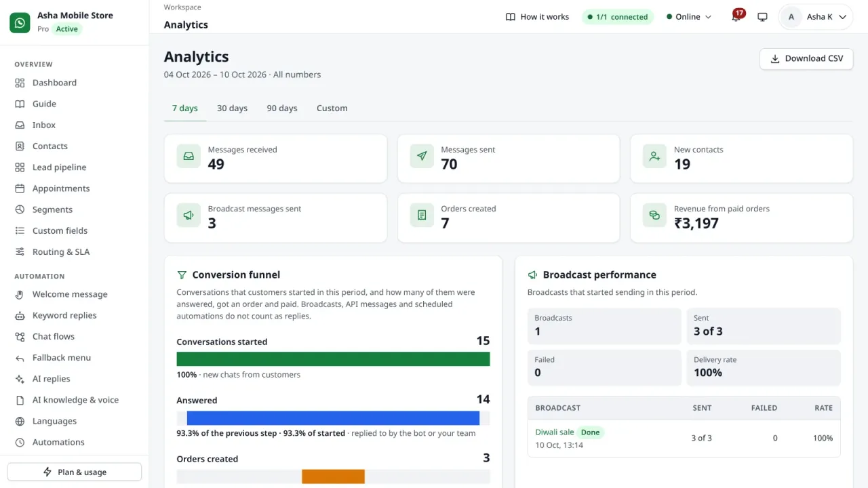Click the Revenue from paid orders card
The height and width of the screenshot is (488, 868).
point(741,218)
